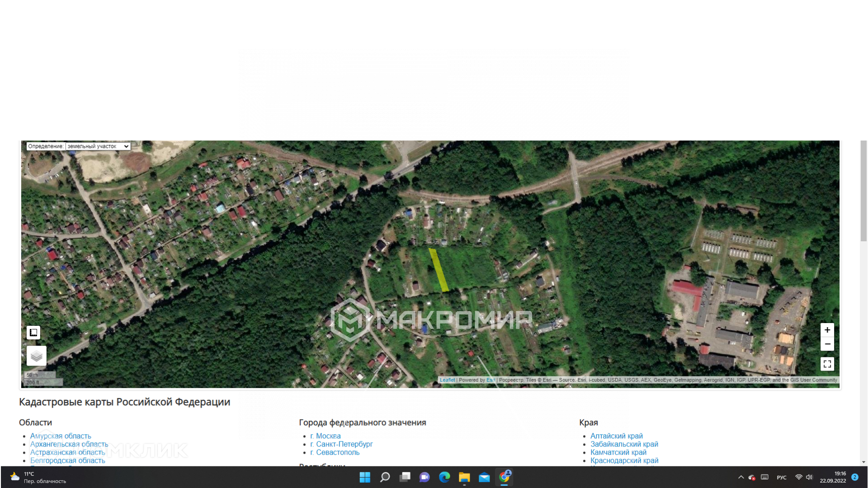Open the security alert tray icon

pos(752,477)
